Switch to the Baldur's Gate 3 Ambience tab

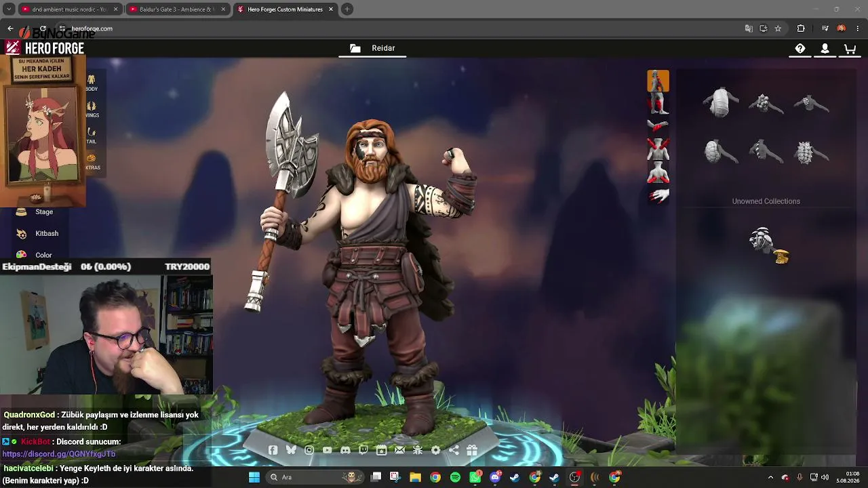(x=178, y=9)
